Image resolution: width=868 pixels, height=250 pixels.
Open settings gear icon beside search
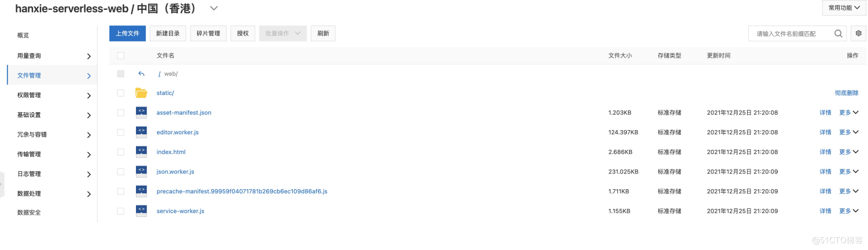point(859,34)
